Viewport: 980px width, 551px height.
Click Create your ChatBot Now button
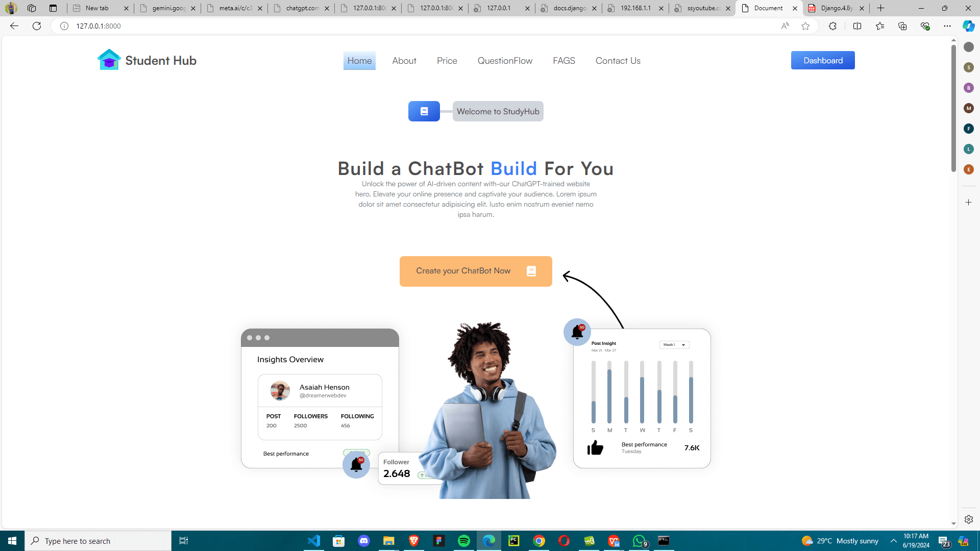click(x=476, y=271)
